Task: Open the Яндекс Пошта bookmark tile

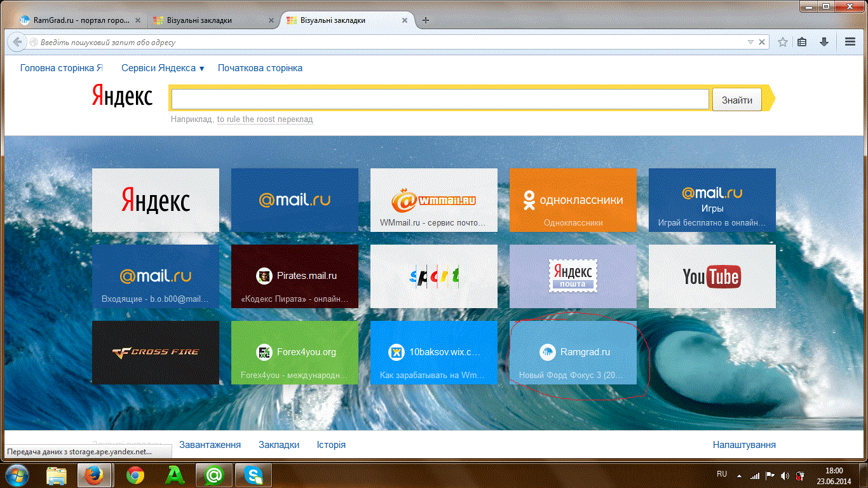Action: click(573, 276)
